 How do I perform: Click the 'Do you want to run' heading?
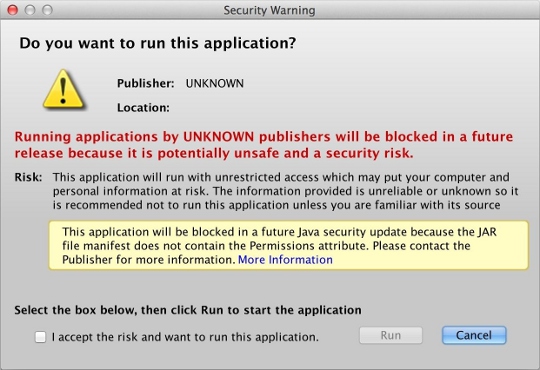pyautogui.click(x=158, y=43)
